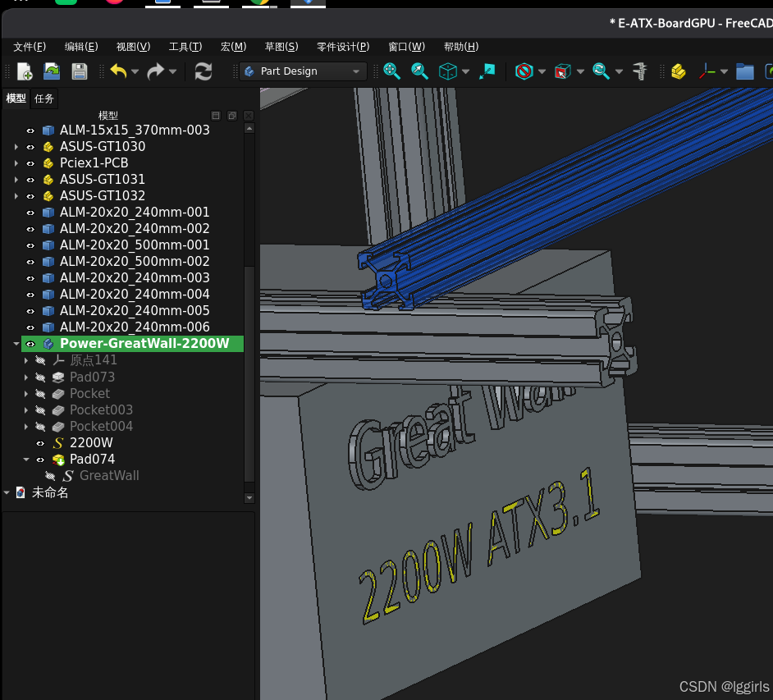This screenshot has height=700, width=773.
Task: Hide the ASUS-GT1030 object via eye icon
Action: coord(30,147)
